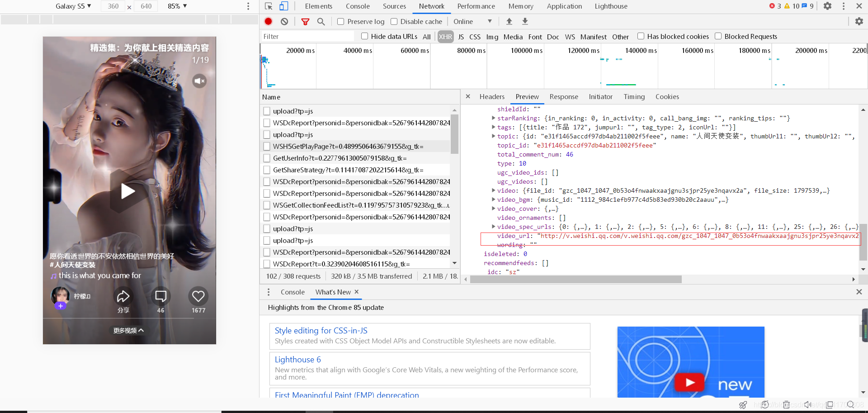Expand 更多视频 more videos
Screen dimensions: 868x413
coord(128,331)
